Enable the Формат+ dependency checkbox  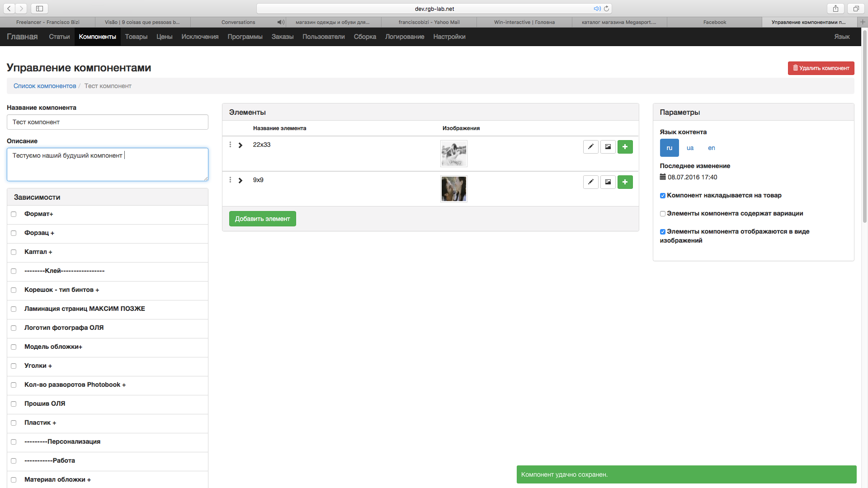[14, 214]
